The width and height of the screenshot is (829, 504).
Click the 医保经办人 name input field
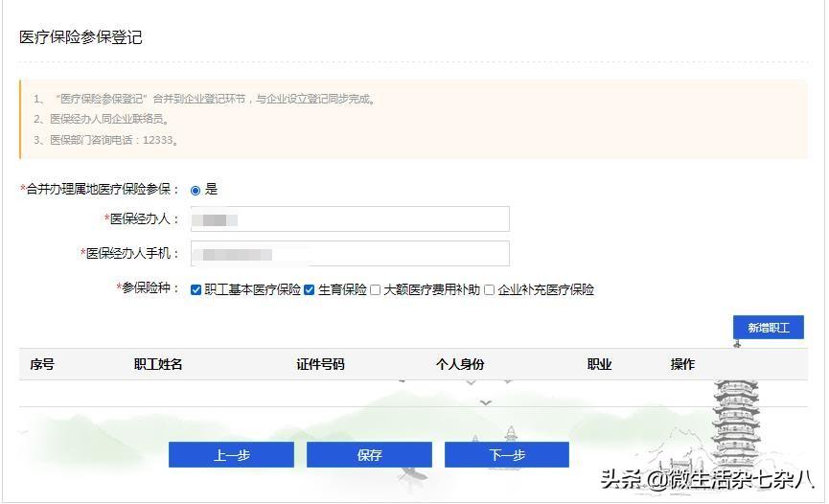click(x=350, y=219)
